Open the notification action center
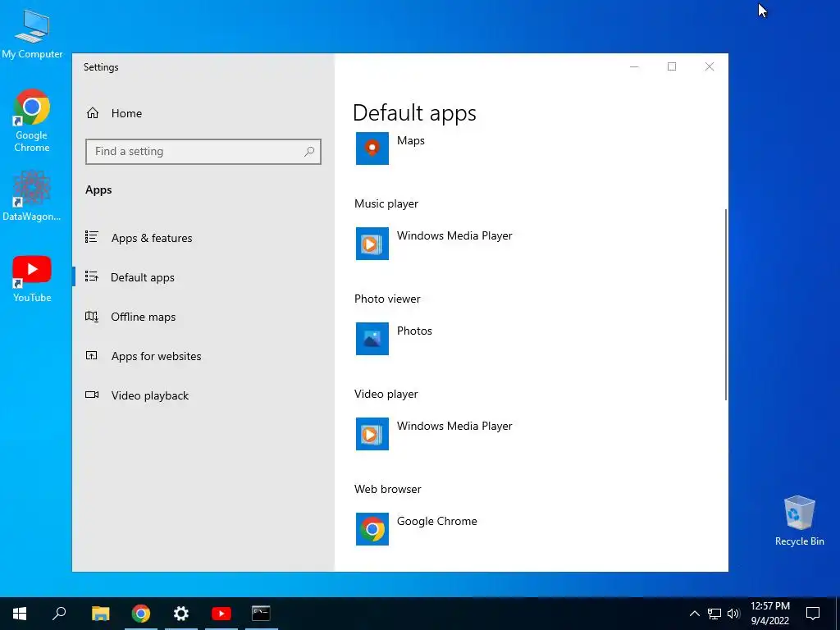Viewport: 840px width, 630px height. (813, 614)
